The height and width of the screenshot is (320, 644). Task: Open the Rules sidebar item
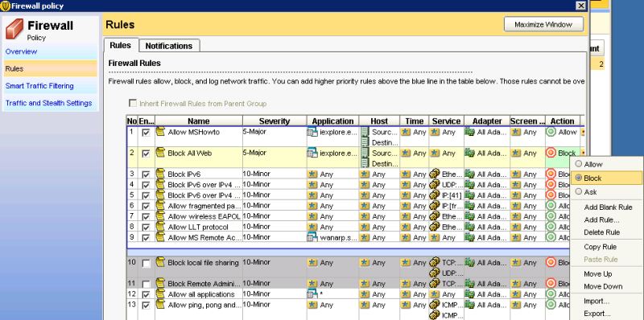click(x=51, y=68)
